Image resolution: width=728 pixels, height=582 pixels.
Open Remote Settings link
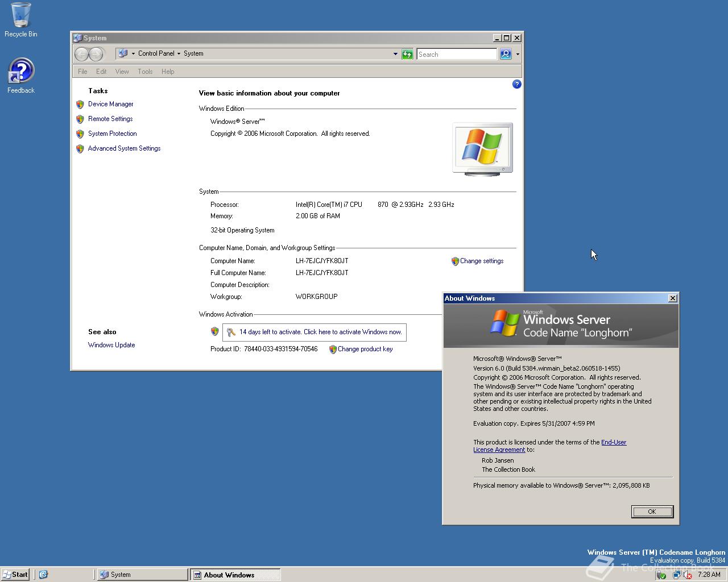110,119
